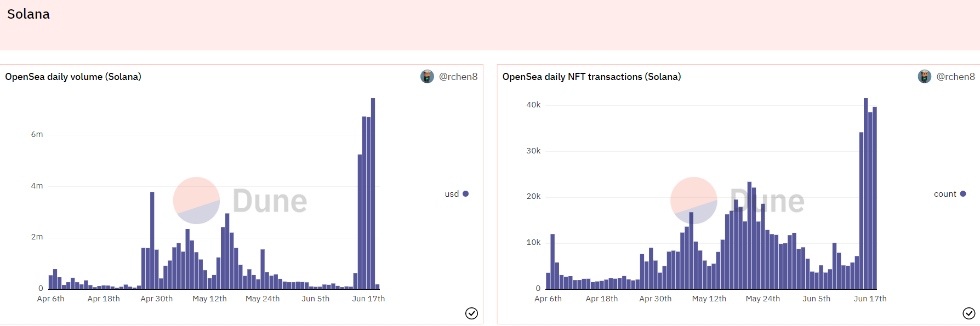Toggle the count legend series
This screenshot has height=326, width=980.
click(x=950, y=194)
